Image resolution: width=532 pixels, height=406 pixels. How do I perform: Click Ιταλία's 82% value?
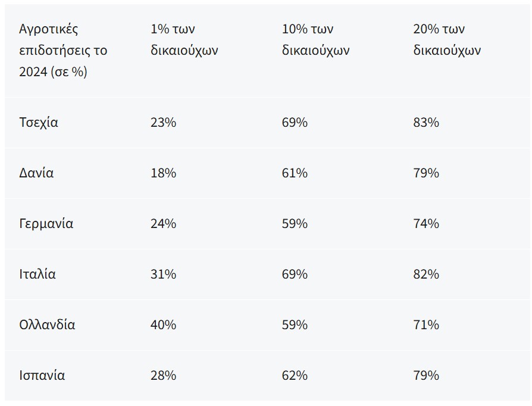[426, 274]
